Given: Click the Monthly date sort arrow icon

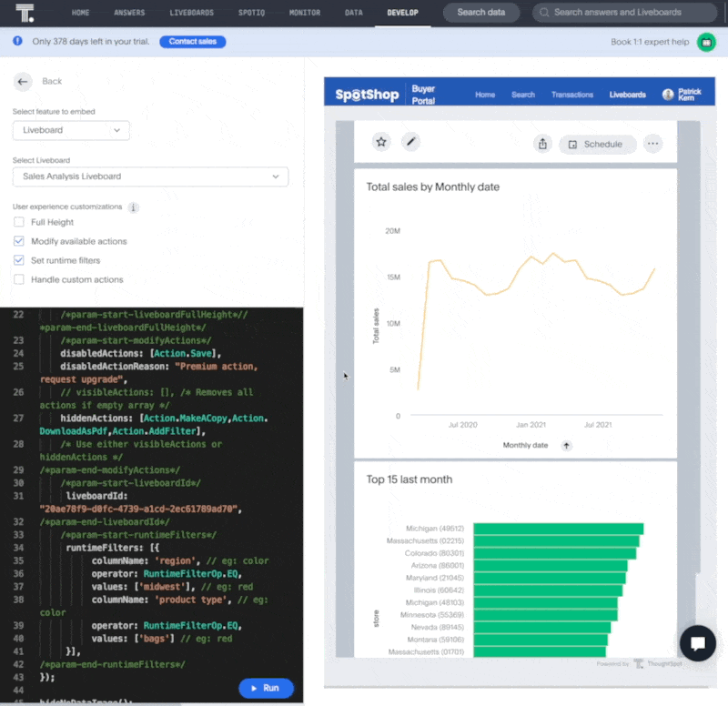Looking at the screenshot, I should (x=566, y=446).
